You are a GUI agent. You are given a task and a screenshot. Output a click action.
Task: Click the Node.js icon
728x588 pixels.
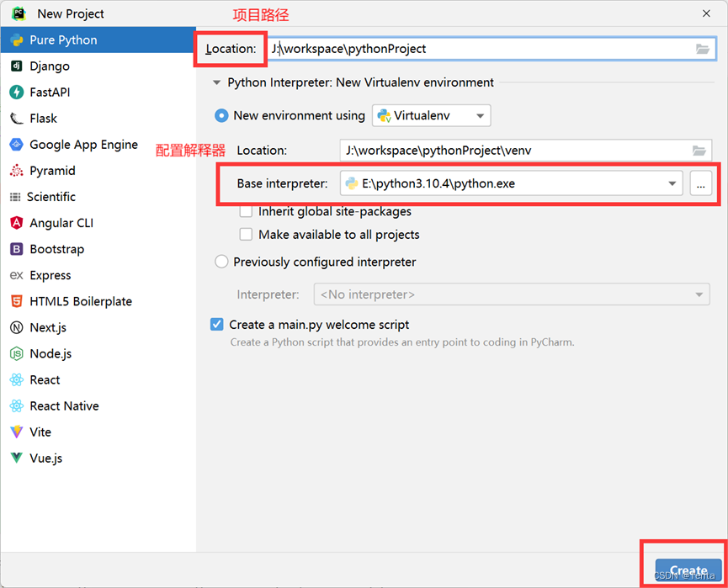click(17, 353)
